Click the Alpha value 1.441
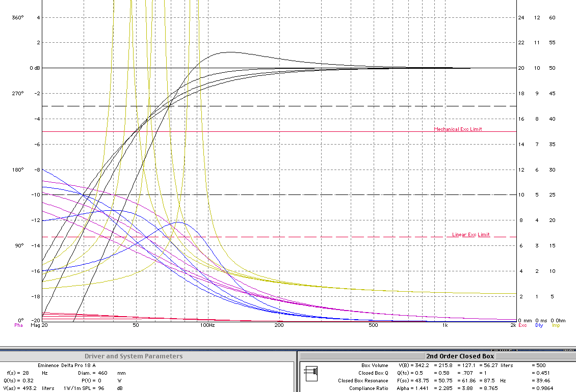This screenshot has width=576, height=392. pos(422,388)
